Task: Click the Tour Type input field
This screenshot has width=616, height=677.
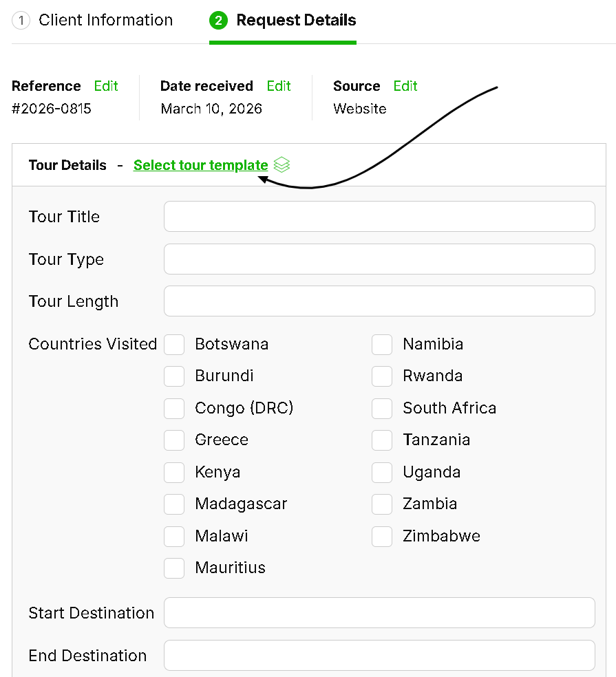Action: pyautogui.click(x=379, y=259)
